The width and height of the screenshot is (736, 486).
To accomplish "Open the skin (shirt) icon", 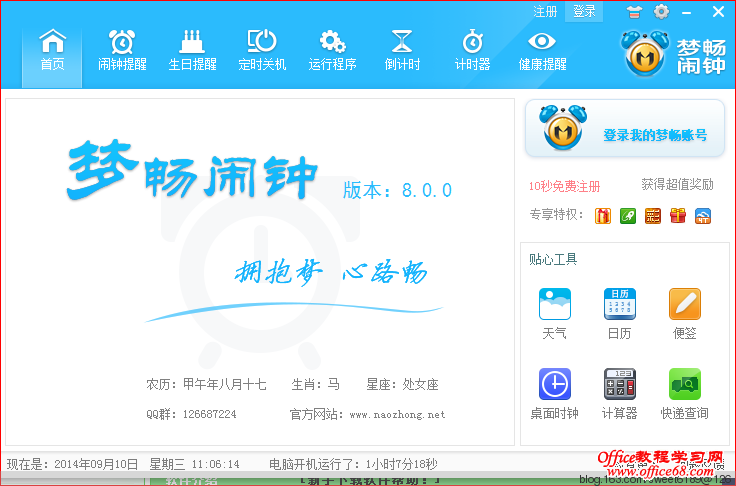I will 634,12.
